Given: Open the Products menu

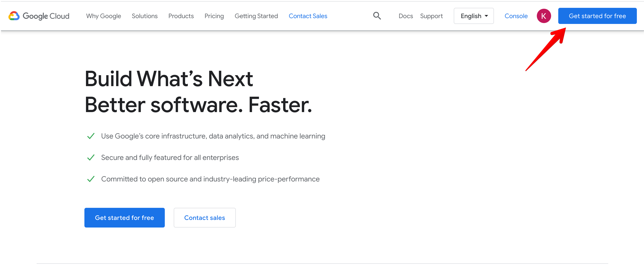Looking at the screenshot, I should tap(181, 16).
